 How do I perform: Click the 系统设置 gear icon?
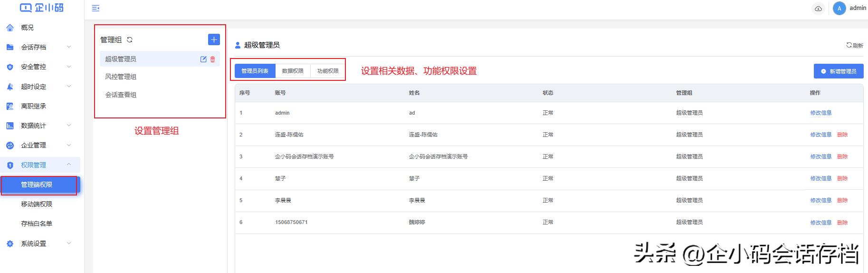(10, 244)
